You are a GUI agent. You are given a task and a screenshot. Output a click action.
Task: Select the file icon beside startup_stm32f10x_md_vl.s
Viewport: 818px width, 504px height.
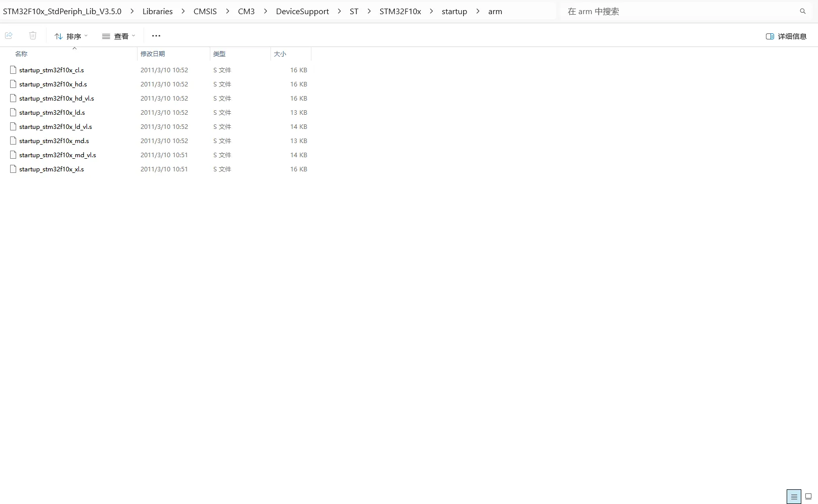13,155
